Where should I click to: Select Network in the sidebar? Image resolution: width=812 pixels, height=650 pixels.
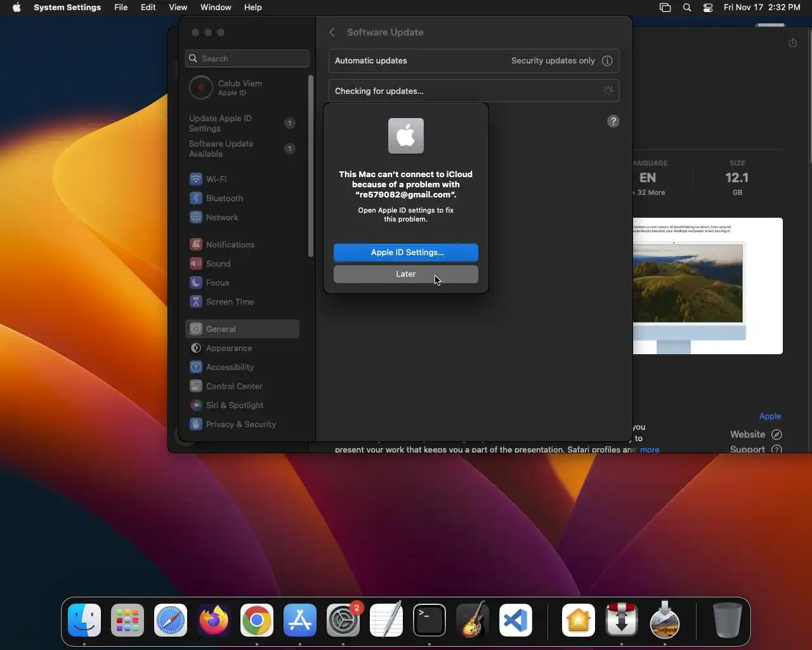click(x=242, y=217)
